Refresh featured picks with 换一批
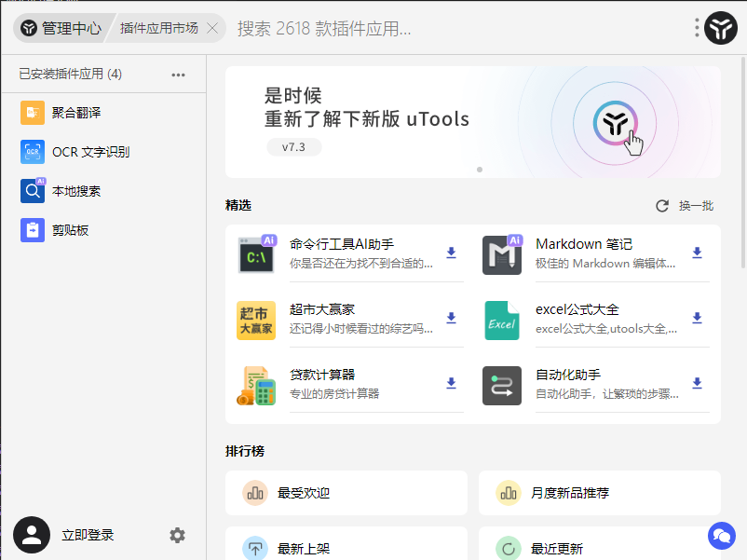Image resolution: width=747 pixels, height=560 pixels. [x=685, y=206]
